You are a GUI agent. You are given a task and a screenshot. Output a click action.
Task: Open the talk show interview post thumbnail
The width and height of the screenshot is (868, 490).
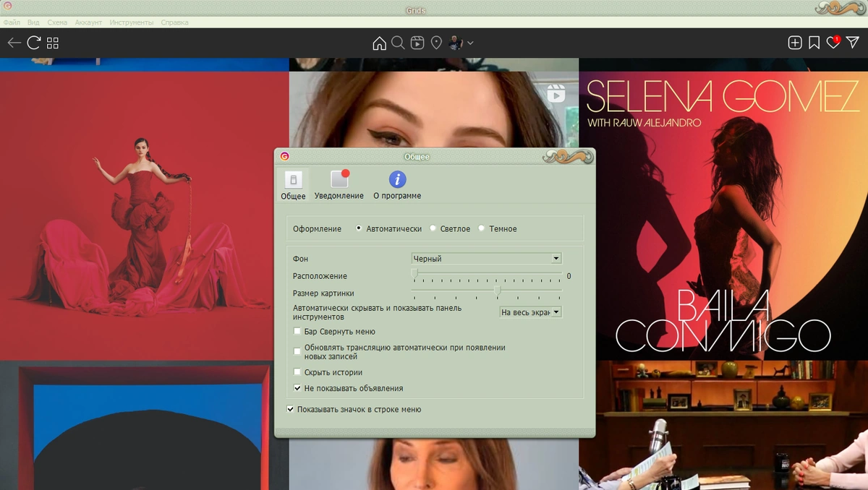pyautogui.click(x=723, y=426)
